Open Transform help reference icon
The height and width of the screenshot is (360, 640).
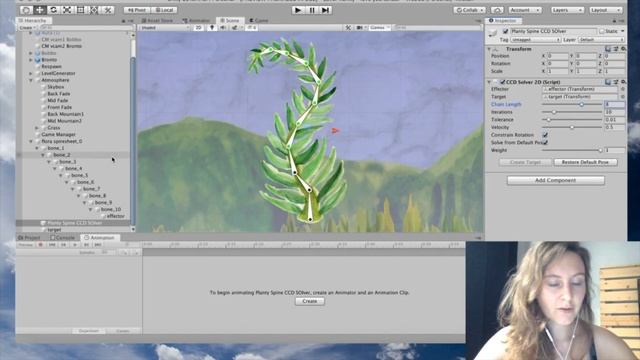click(608, 49)
